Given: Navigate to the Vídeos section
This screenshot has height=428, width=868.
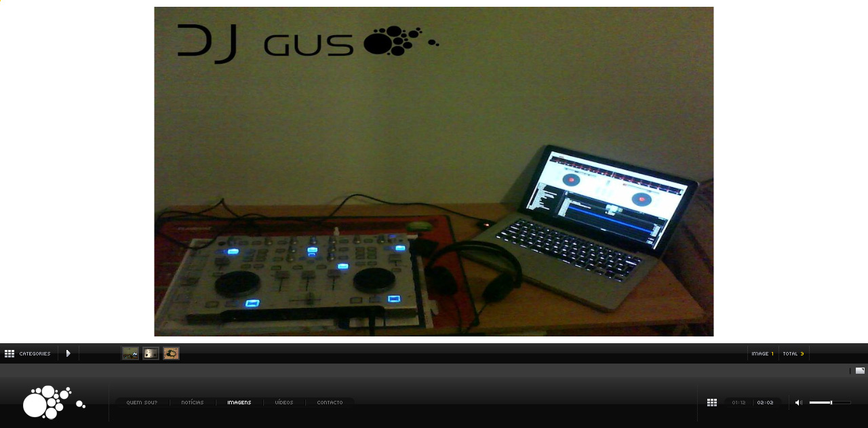Looking at the screenshot, I should 284,403.
